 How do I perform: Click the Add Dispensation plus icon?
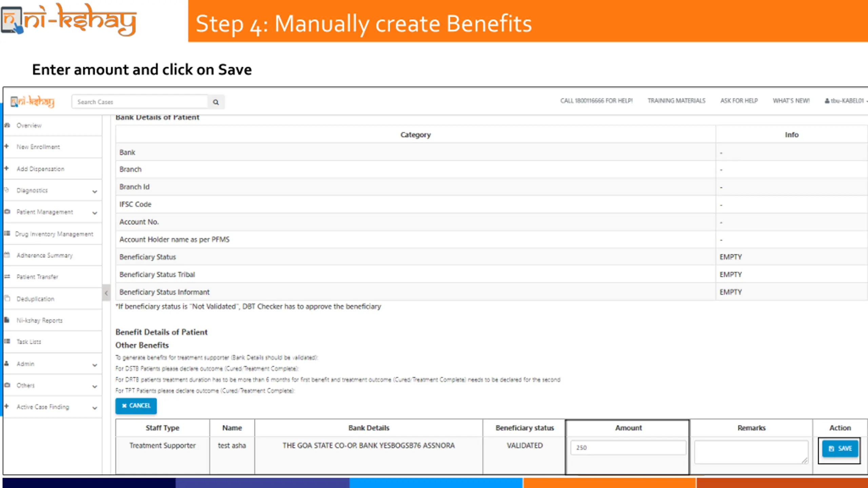(6, 168)
